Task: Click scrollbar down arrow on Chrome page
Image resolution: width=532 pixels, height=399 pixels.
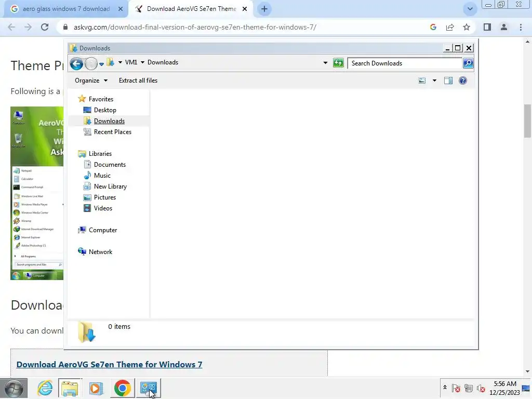Action: click(527, 371)
